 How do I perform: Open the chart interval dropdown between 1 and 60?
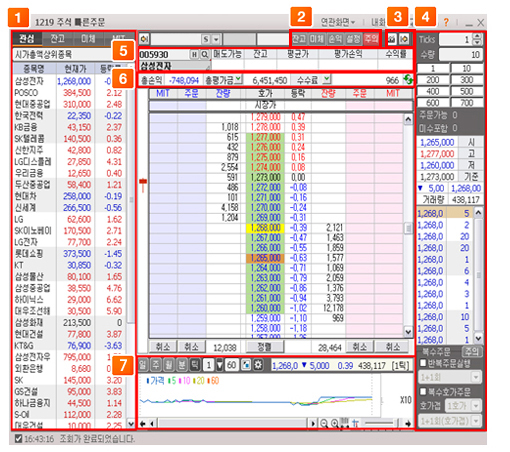220,365
